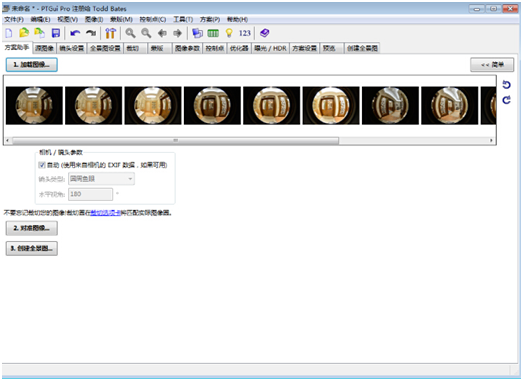Open the purple help book icon
Screen dimensions: 523x381
click(265, 33)
